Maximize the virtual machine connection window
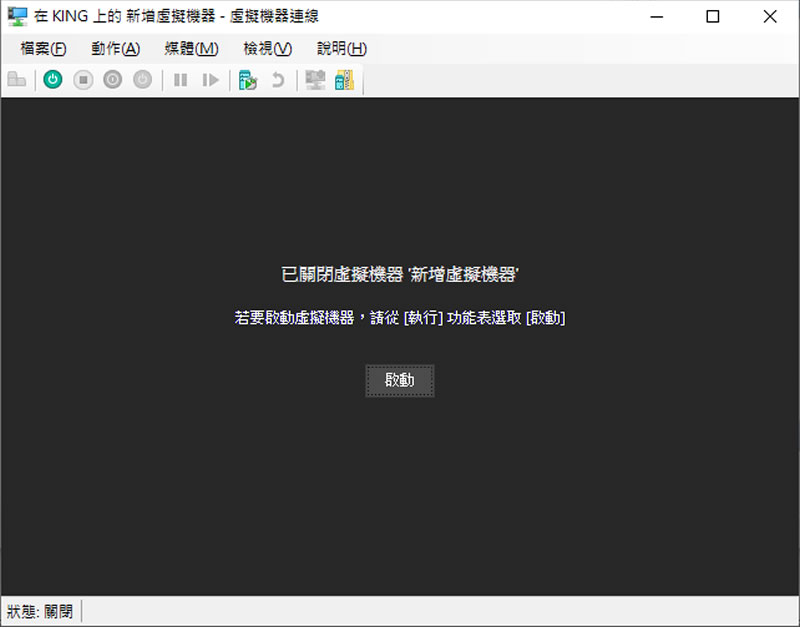Image resolution: width=800 pixels, height=628 pixels. (713, 17)
